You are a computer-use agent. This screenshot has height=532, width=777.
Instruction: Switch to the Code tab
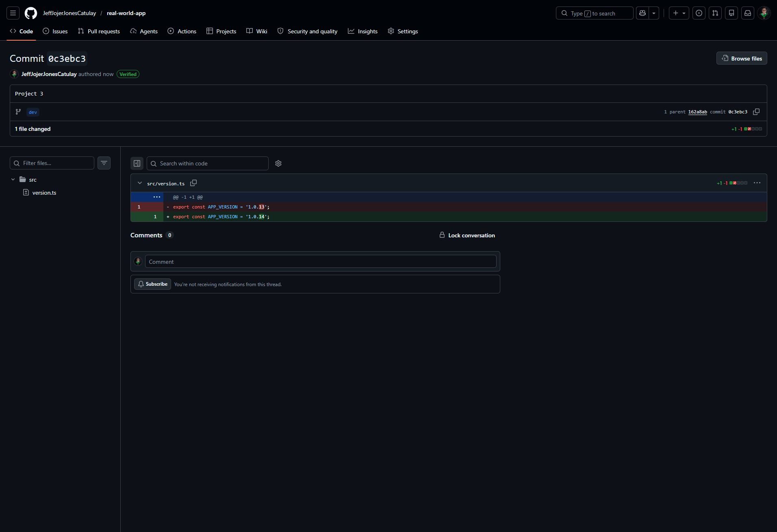(x=22, y=31)
